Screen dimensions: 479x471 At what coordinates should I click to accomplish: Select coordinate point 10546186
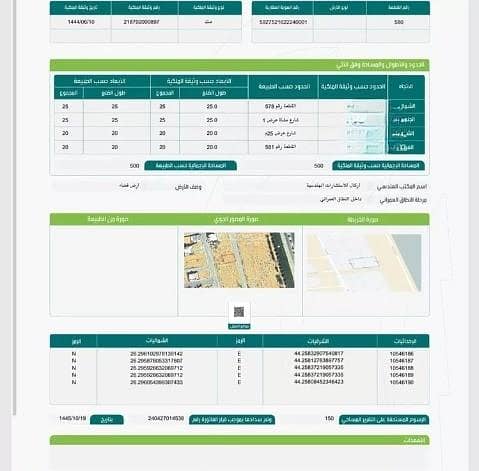pos(402,354)
